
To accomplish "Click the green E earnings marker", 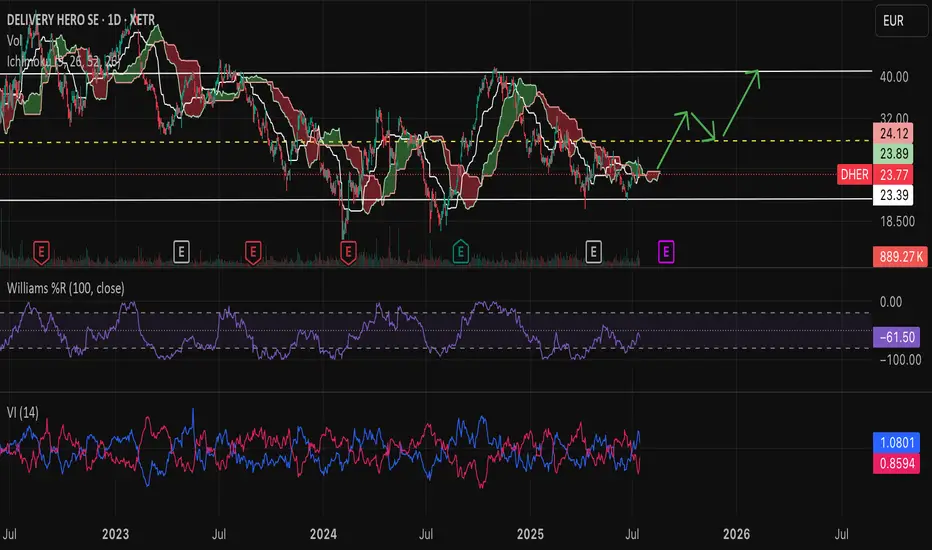I will 460,252.
